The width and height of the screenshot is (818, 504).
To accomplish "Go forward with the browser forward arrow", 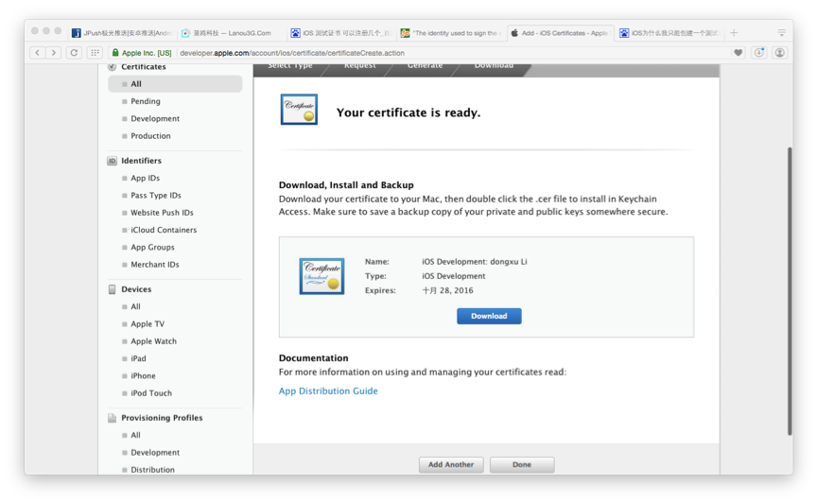I will pyautogui.click(x=53, y=53).
